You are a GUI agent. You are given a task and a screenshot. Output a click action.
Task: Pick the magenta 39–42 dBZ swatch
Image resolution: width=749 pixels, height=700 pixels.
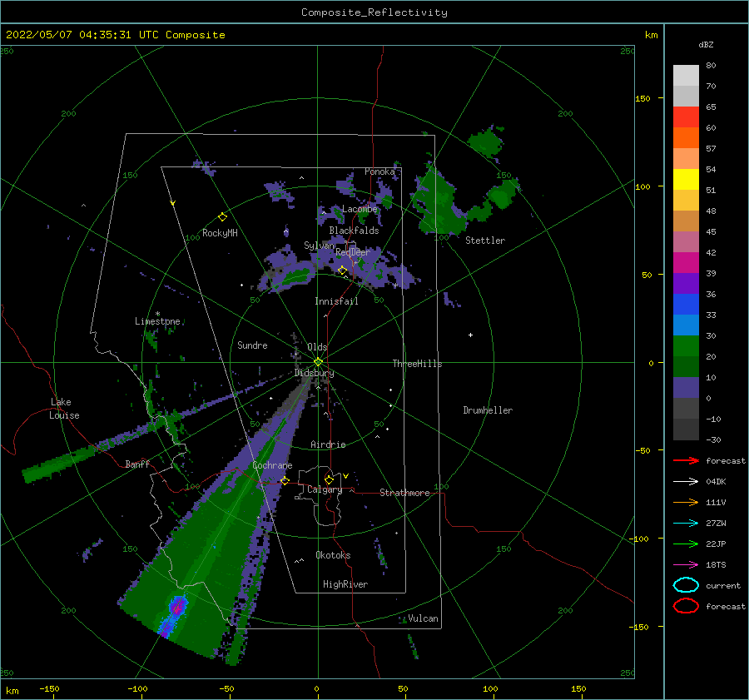click(686, 262)
